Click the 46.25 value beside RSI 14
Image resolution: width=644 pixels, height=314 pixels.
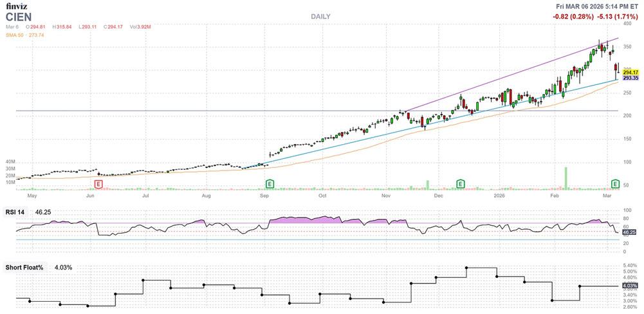pyautogui.click(x=43, y=212)
